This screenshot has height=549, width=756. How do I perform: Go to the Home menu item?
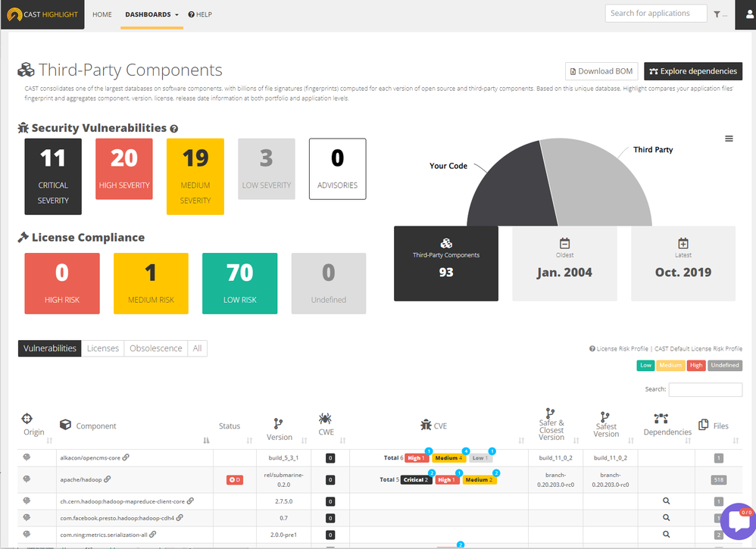click(102, 14)
